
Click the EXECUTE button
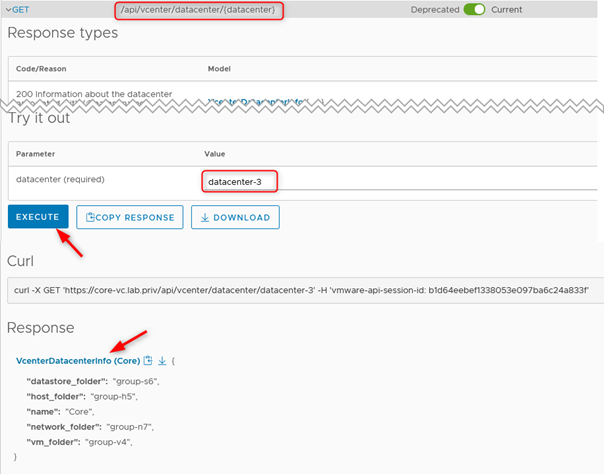tap(38, 217)
